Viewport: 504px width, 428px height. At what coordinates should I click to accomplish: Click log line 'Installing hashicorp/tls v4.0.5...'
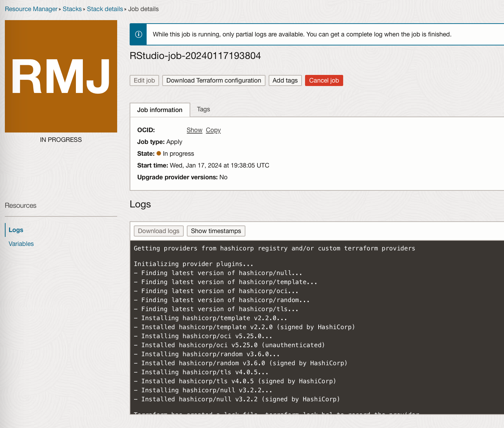point(201,372)
